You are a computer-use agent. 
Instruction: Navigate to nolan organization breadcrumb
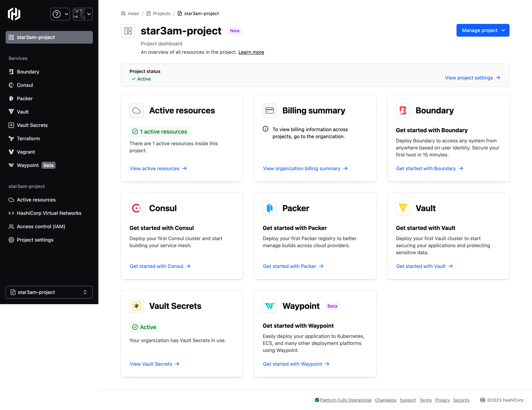(x=130, y=14)
